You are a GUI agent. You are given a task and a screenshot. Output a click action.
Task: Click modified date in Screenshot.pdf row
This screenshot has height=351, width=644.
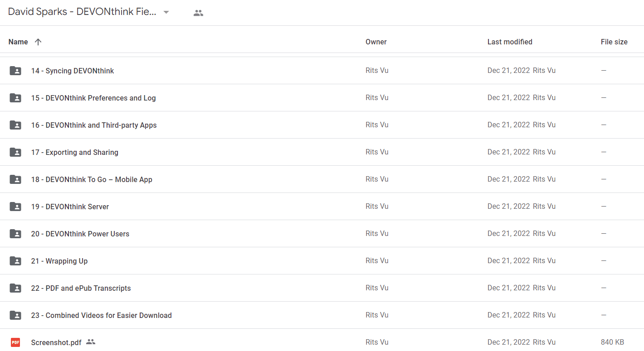tap(509, 342)
